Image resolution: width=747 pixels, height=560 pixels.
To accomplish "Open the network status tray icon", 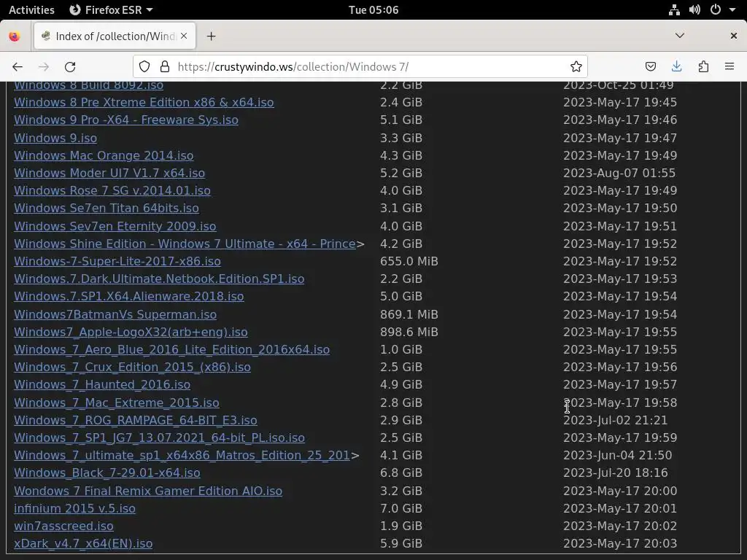I will point(674,9).
